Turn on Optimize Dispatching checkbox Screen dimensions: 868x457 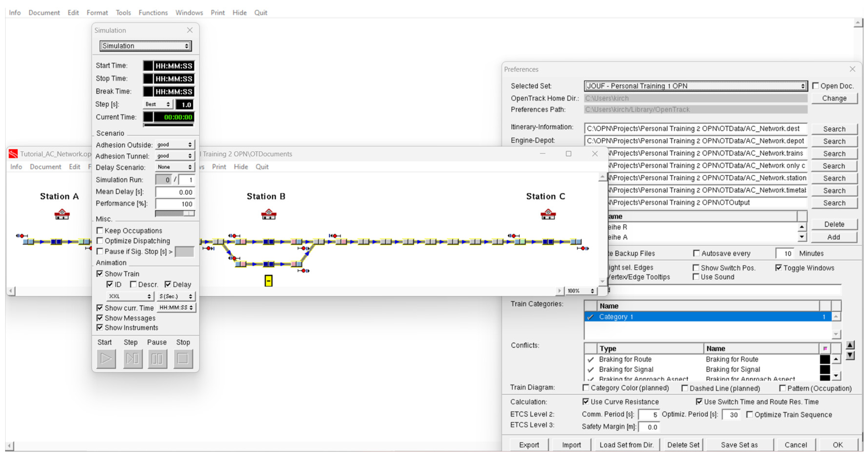pyautogui.click(x=100, y=241)
